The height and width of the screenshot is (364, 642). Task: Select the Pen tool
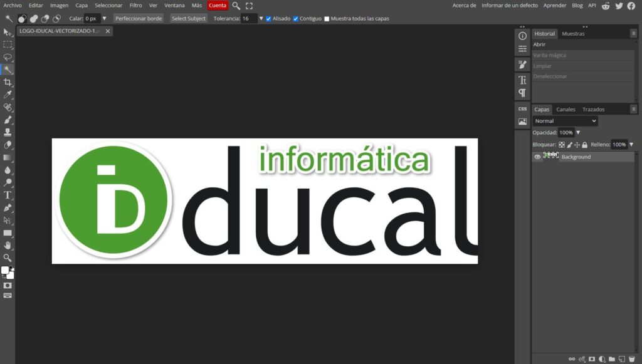tap(8, 208)
